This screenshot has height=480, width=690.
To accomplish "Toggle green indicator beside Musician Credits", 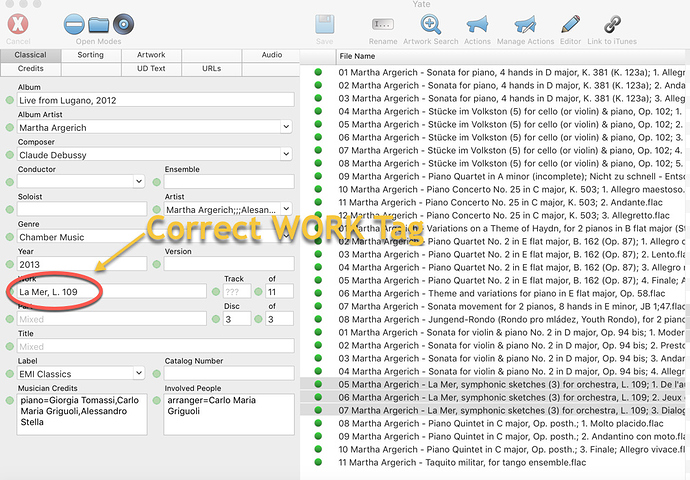I will pyautogui.click(x=10, y=401).
